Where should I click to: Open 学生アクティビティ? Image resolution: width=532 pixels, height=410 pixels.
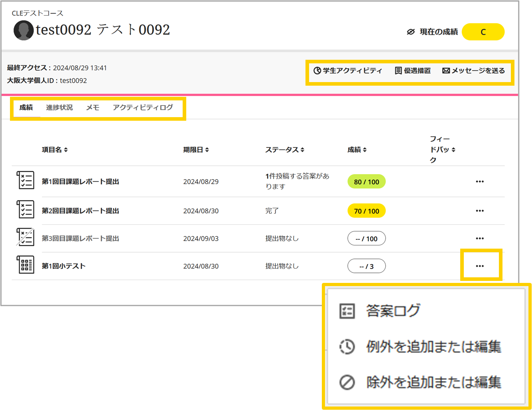tap(348, 71)
